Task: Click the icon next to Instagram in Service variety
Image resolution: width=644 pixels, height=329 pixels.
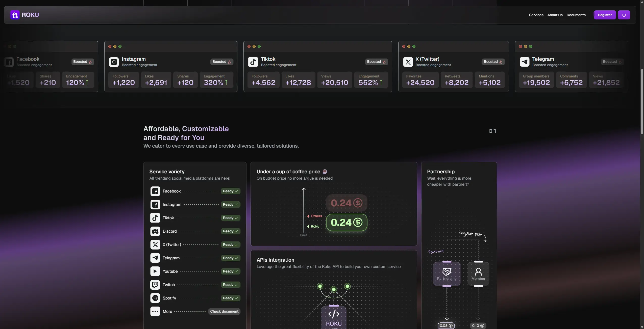Action: pyautogui.click(x=155, y=205)
